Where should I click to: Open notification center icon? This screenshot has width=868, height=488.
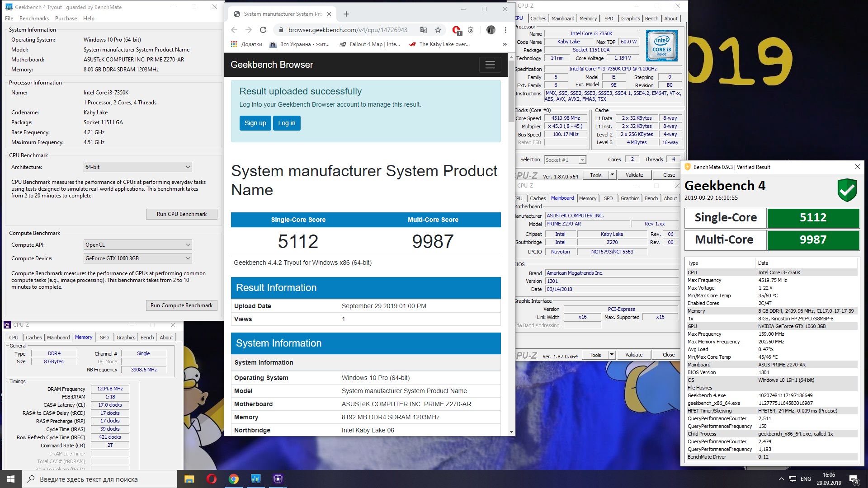[854, 479]
